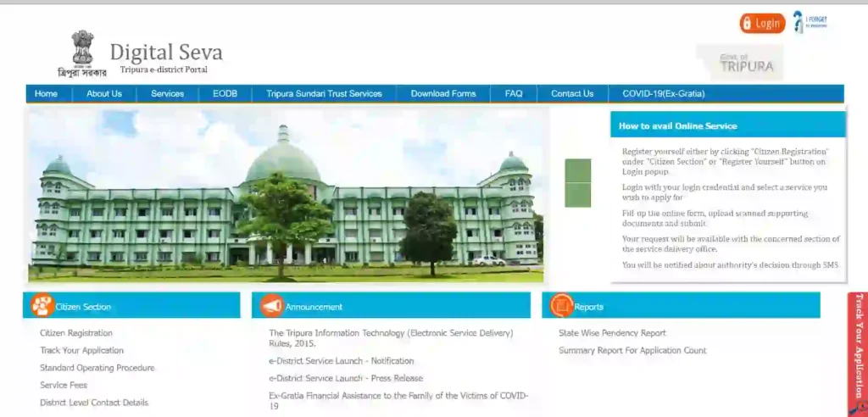Viewport: 868px width, 417px height.
Task: Open the COVID-19(Ex-Gratia) menu item
Action: click(663, 93)
